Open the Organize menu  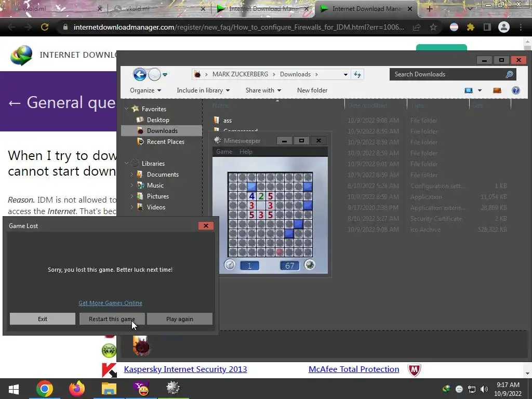click(x=145, y=90)
